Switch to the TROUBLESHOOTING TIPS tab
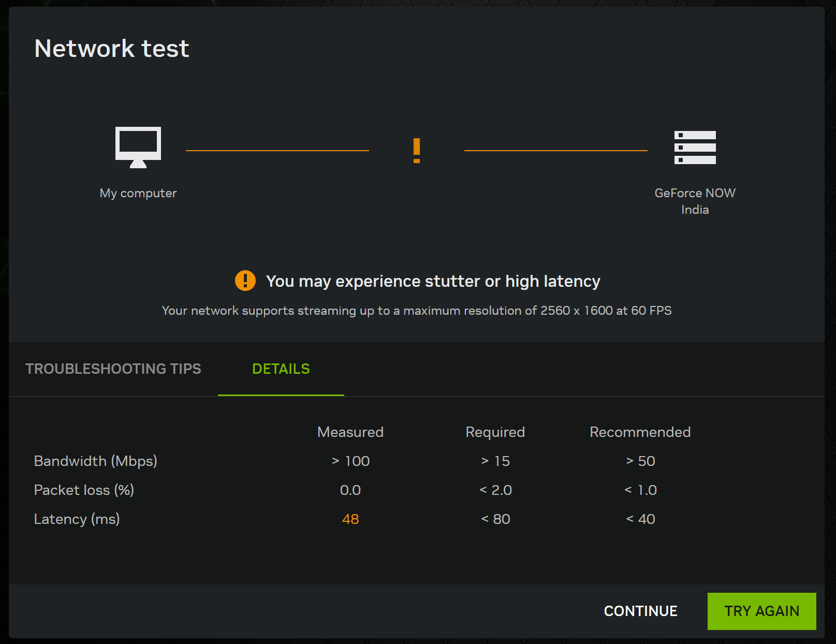Viewport: 836px width, 644px height. tap(114, 369)
